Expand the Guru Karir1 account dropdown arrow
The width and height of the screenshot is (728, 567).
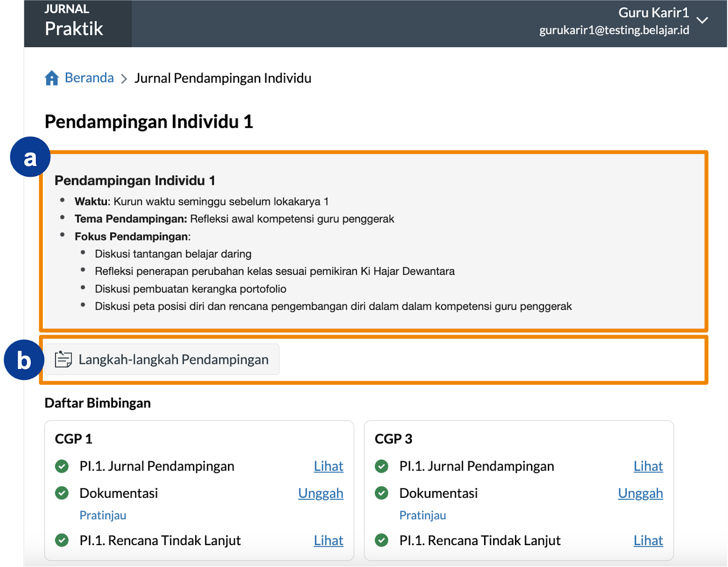pos(703,20)
